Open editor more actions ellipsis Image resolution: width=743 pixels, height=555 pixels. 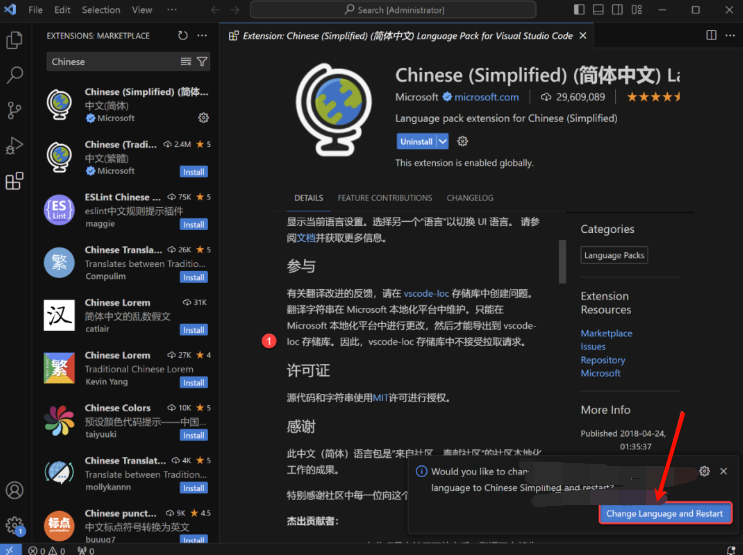click(x=730, y=36)
